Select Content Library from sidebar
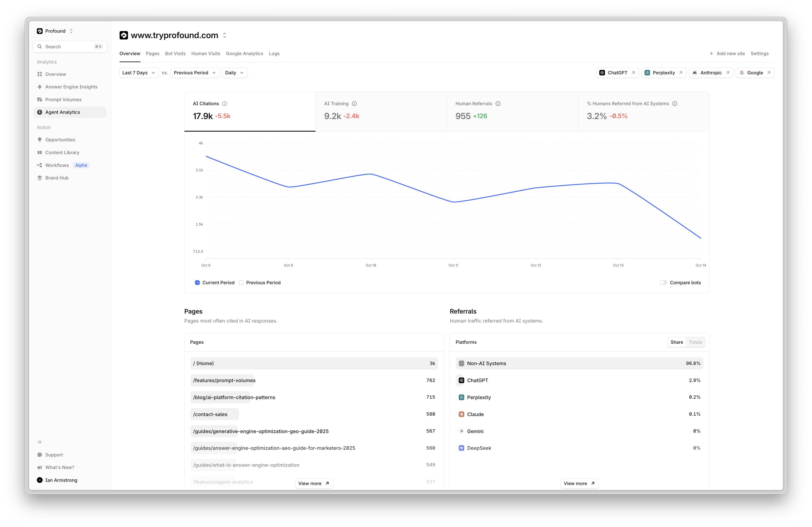812x527 pixels. 62,152
